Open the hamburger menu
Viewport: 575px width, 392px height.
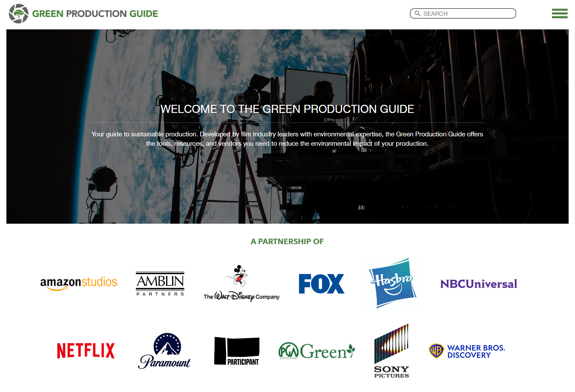pyautogui.click(x=560, y=14)
